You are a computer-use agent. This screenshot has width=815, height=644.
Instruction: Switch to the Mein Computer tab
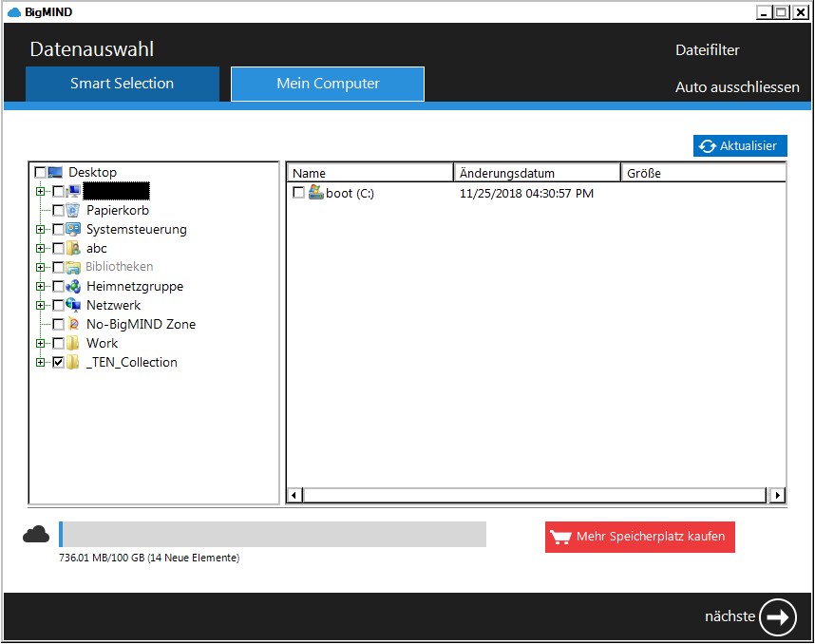pyautogui.click(x=328, y=84)
